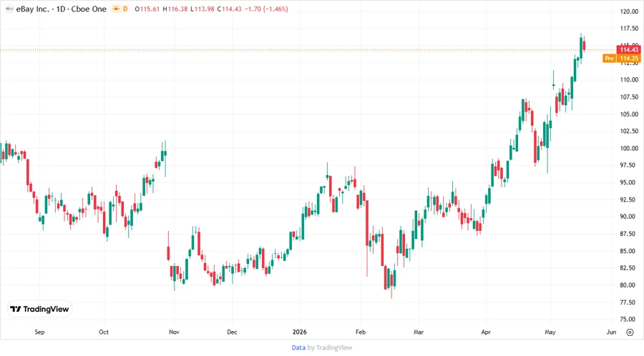Click the 95.00 price axis label
644x356 pixels.
pyautogui.click(x=629, y=182)
